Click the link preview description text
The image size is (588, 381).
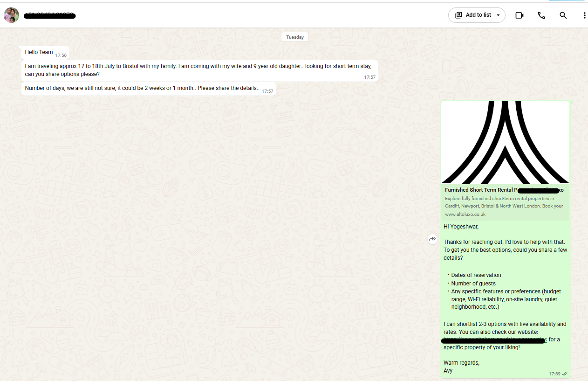coord(504,202)
